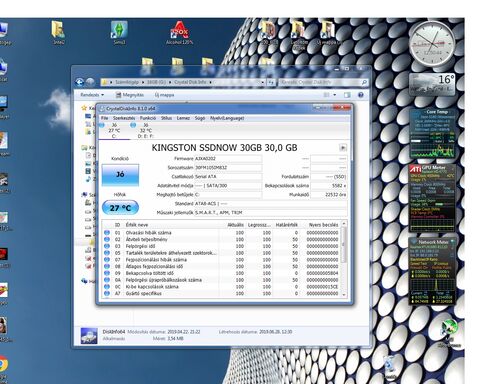Screen dimensions: 480x384
Task: Click SMART list scrollbar down arrow
Action: coord(344,294)
